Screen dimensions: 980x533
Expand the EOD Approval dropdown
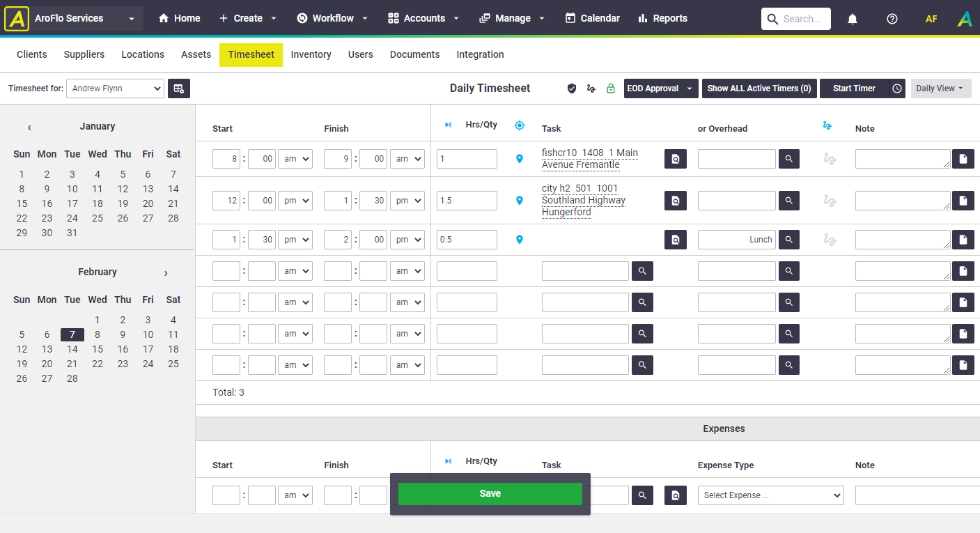coord(661,88)
